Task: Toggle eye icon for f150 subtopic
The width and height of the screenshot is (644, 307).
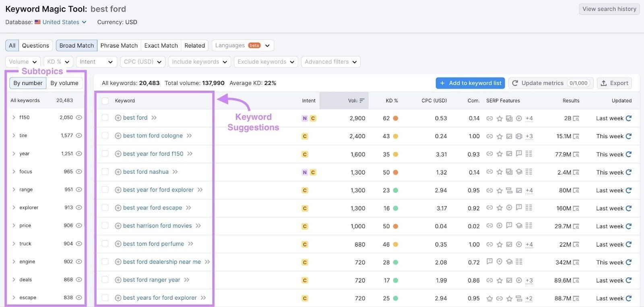Action: 79,118
